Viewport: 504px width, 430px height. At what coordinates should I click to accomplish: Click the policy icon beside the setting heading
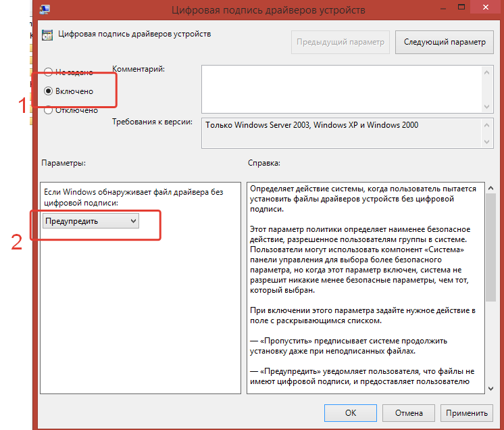tap(46, 34)
